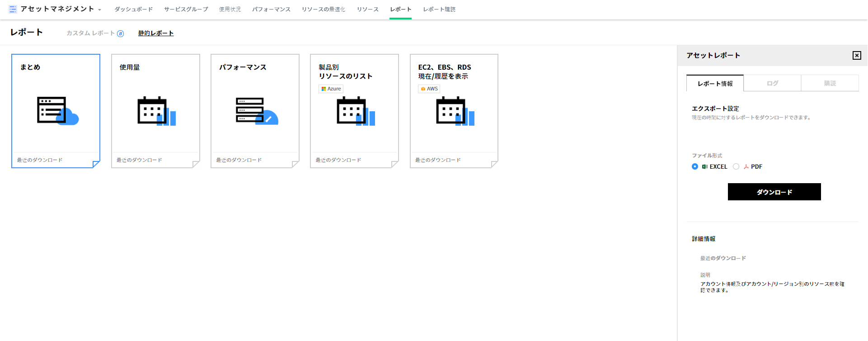The image size is (868, 341).
Task: Open the リソースの最適化 menu item
Action: [x=324, y=9]
